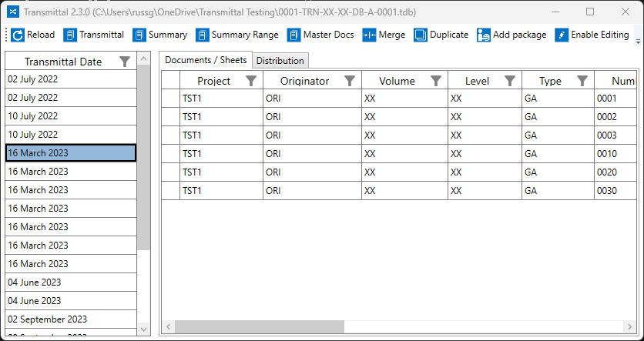Click the Duplicate toolbar icon

[421, 35]
